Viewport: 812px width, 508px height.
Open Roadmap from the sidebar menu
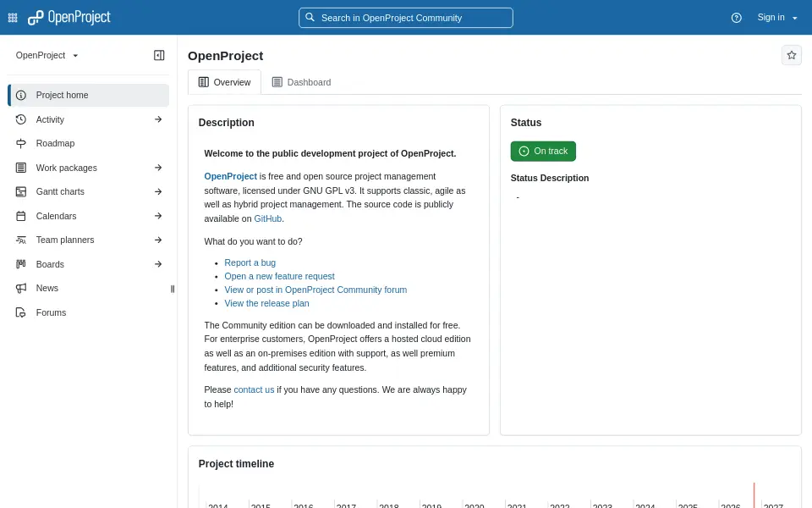point(89,144)
